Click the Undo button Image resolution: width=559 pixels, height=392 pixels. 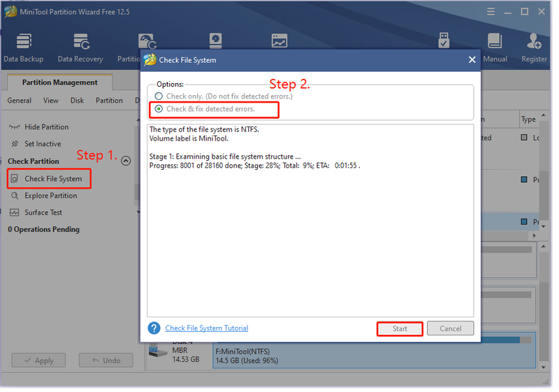[x=106, y=361]
